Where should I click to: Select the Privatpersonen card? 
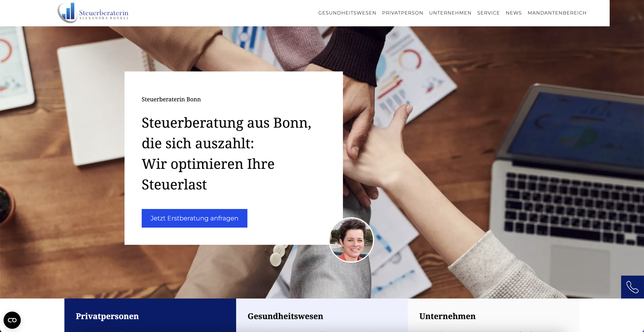[x=150, y=315]
